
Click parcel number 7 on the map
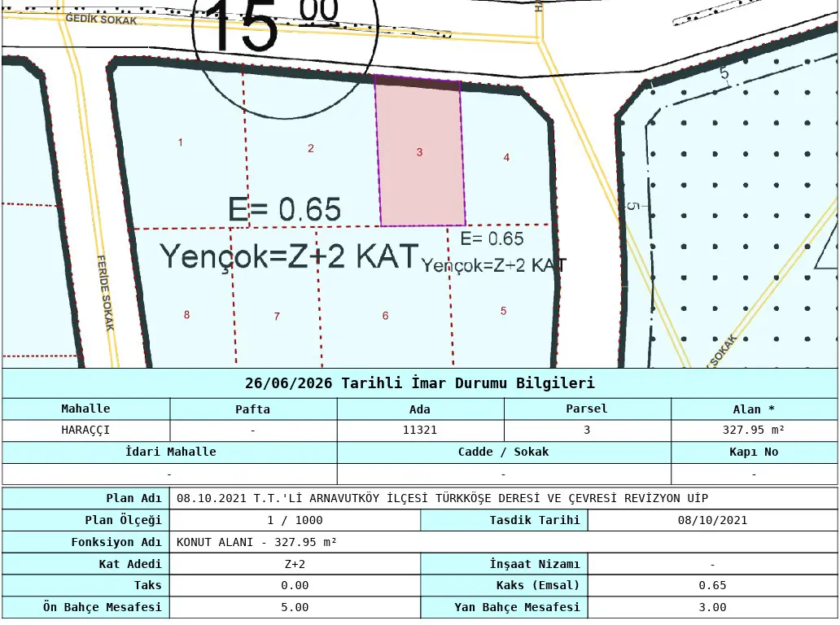277,317
